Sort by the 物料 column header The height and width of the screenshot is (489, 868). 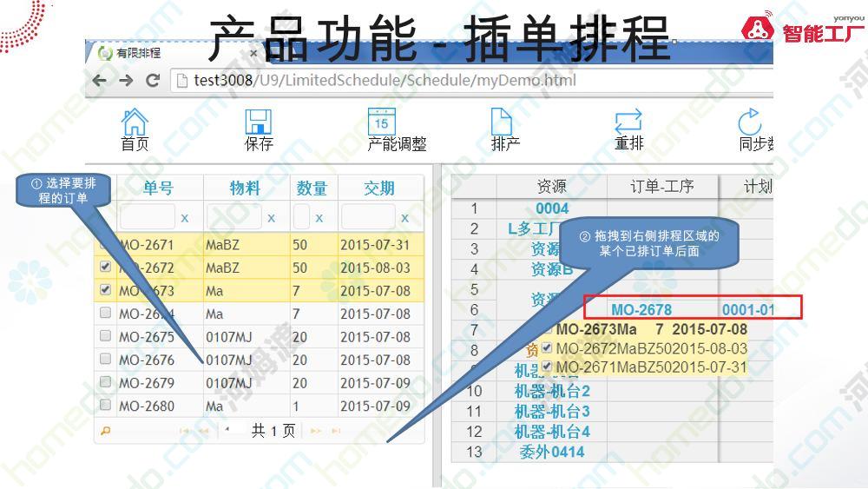246,188
